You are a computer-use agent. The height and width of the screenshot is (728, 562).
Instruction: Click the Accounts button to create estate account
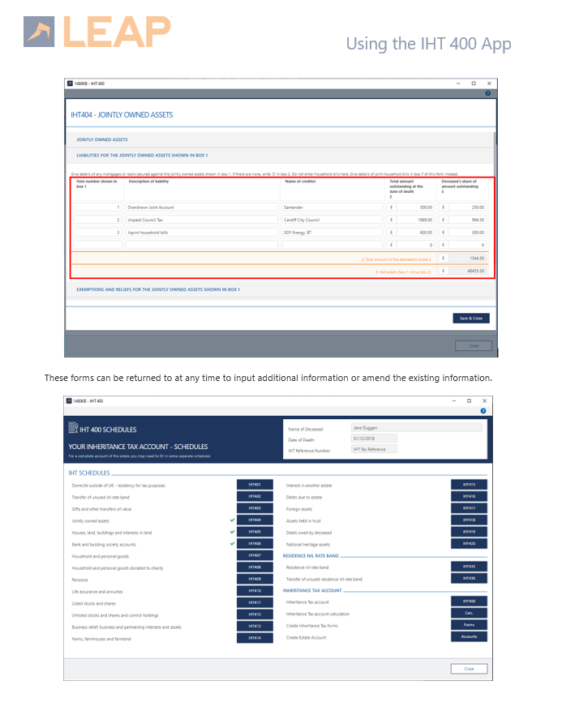(x=468, y=637)
